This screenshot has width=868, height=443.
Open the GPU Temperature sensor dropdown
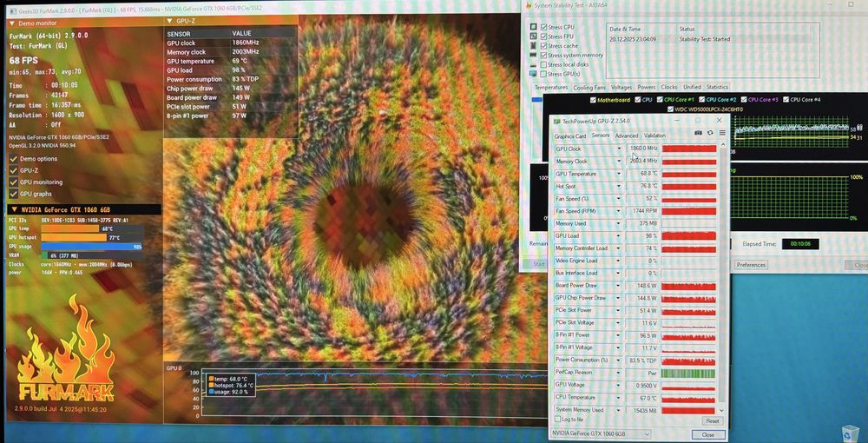620,174
